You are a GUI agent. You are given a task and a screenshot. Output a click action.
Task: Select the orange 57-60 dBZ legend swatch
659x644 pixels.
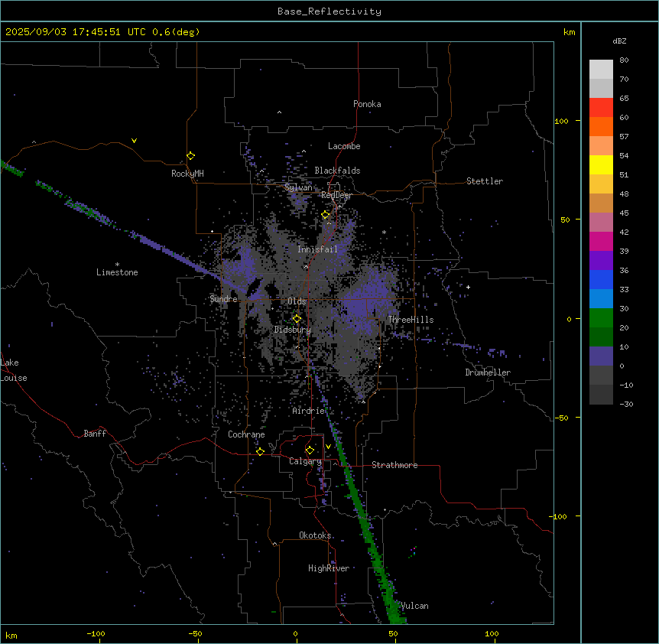click(x=601, y=126)
